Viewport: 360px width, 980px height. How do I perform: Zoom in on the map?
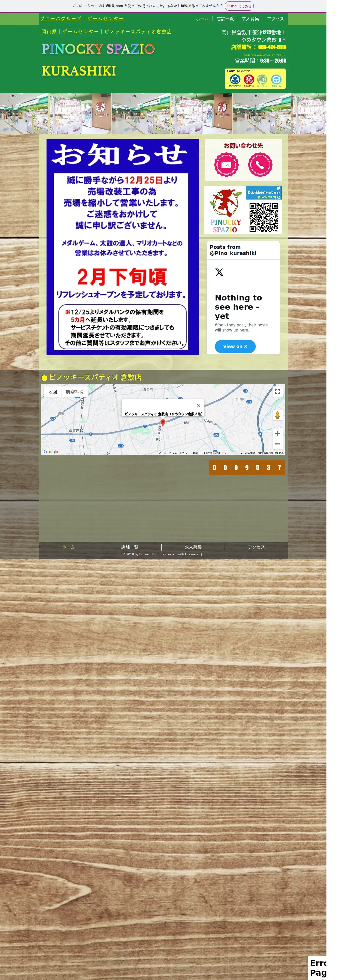pos(278,434)
